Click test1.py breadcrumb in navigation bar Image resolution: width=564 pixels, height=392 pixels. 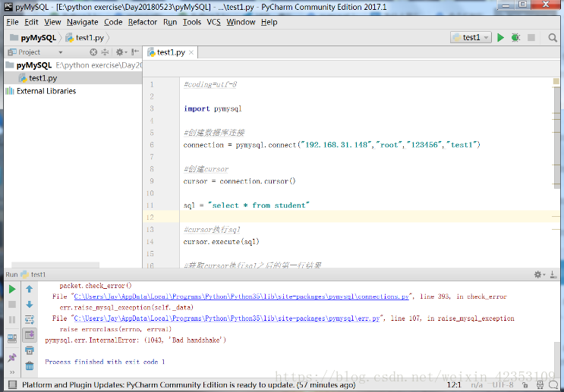point(85,37)
